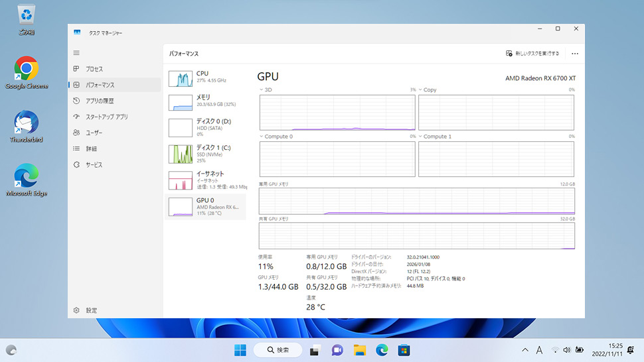This screenshot has width=644, height=362.
Task: Open the Google Chrome desktop shortcut
Action: [27, 73]
